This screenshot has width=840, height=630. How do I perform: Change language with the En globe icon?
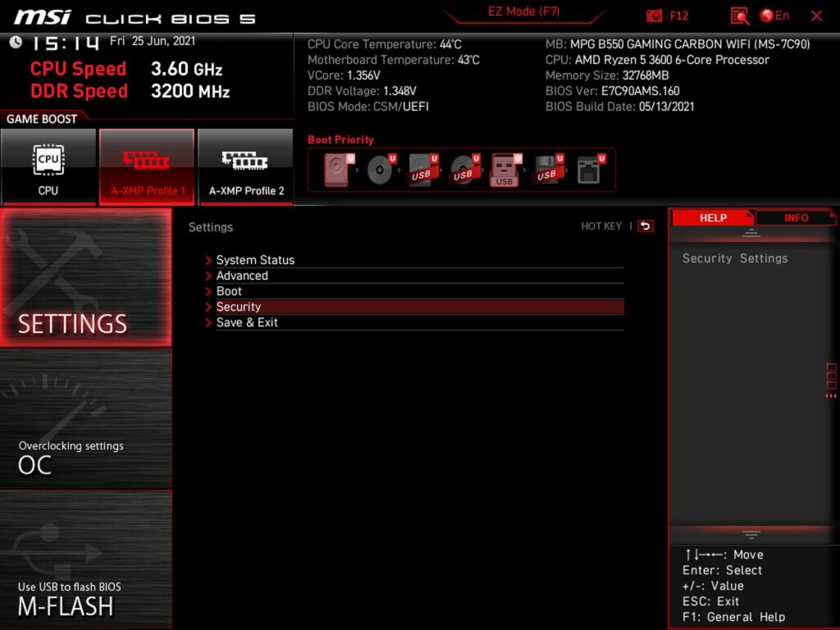tap(774, 16)
